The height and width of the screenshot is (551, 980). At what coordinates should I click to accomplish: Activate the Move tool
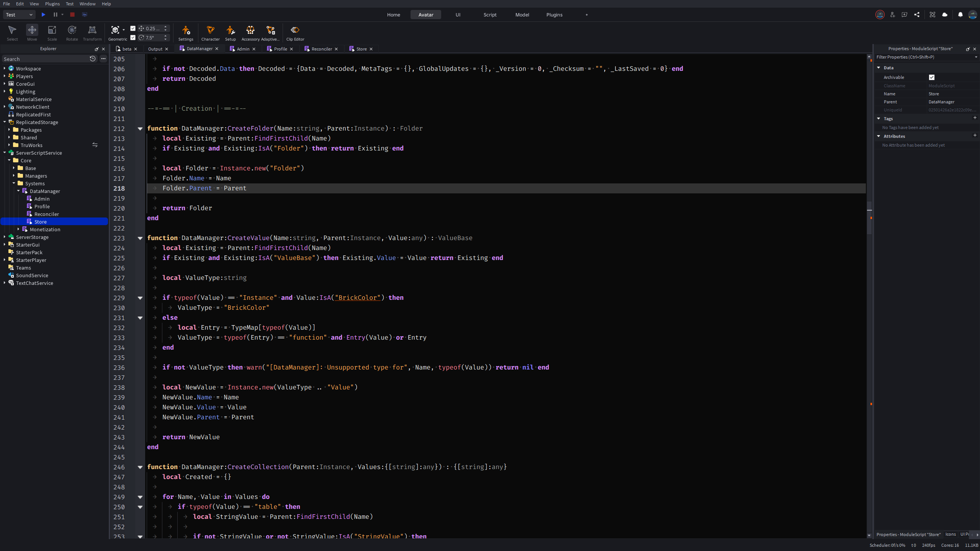point(32,33)
